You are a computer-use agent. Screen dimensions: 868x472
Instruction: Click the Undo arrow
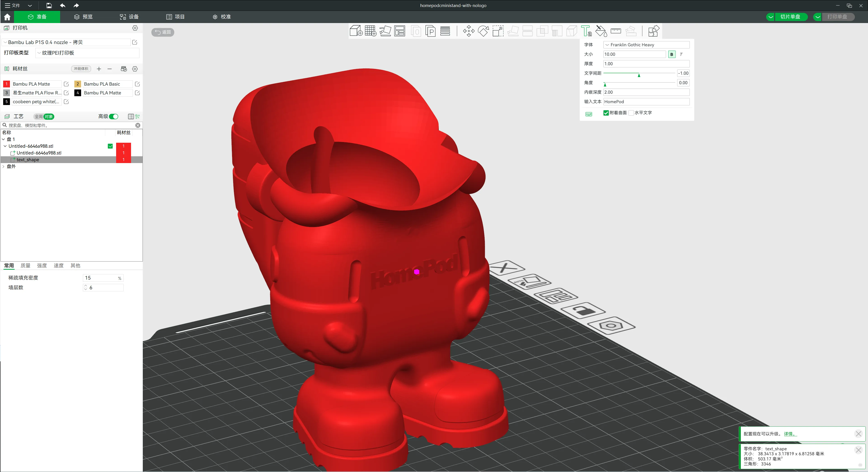click(x=63, y=5)
